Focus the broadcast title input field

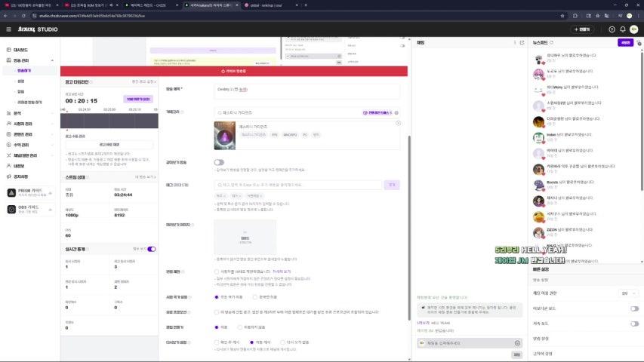(x=307, y=90)
